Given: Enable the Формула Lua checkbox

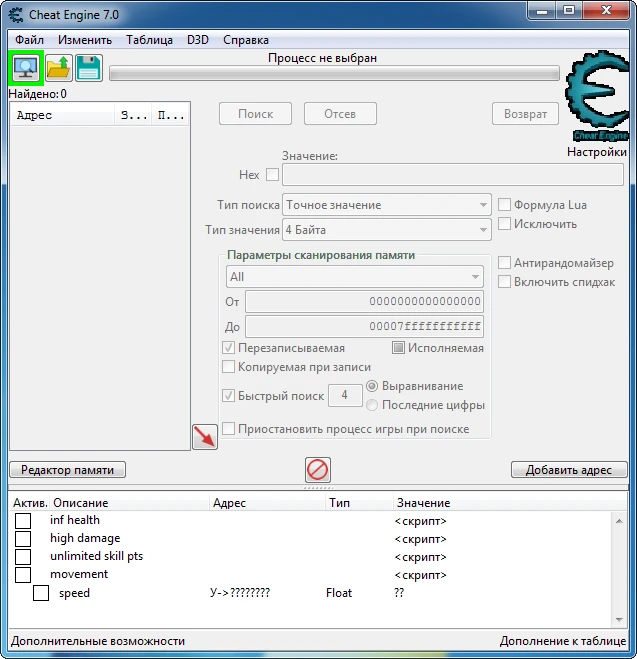Looking at the screenshot, I should pos(504,205).
